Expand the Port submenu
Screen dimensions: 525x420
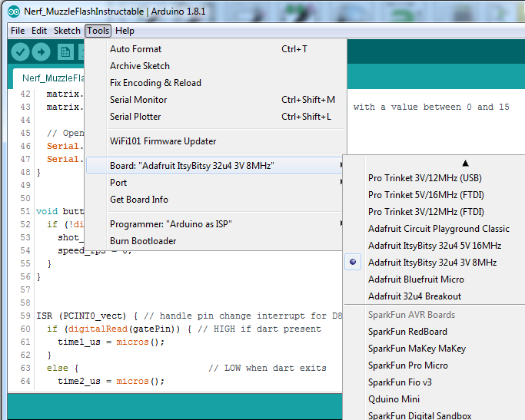[x=214, y=183]
